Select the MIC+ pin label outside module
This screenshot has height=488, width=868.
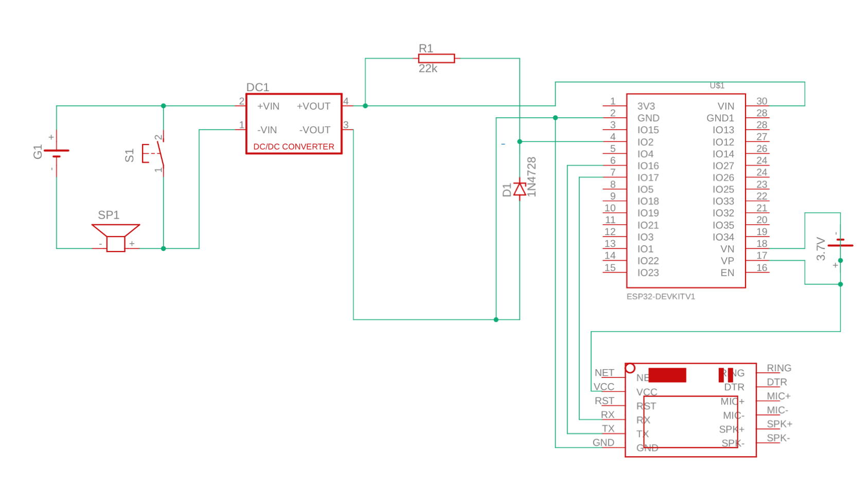pyautogui.click(x=778, y=396)
